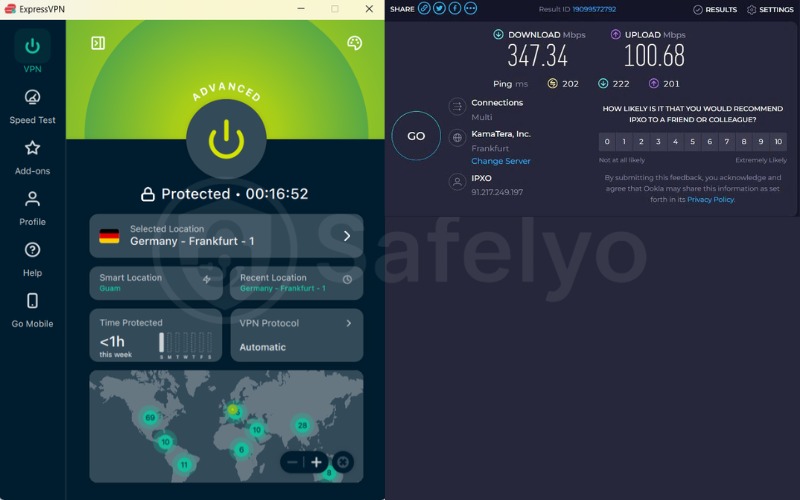Click the large ExpressVPN power button
Screen dimensions: 800x500
click(x=226, y=139)
